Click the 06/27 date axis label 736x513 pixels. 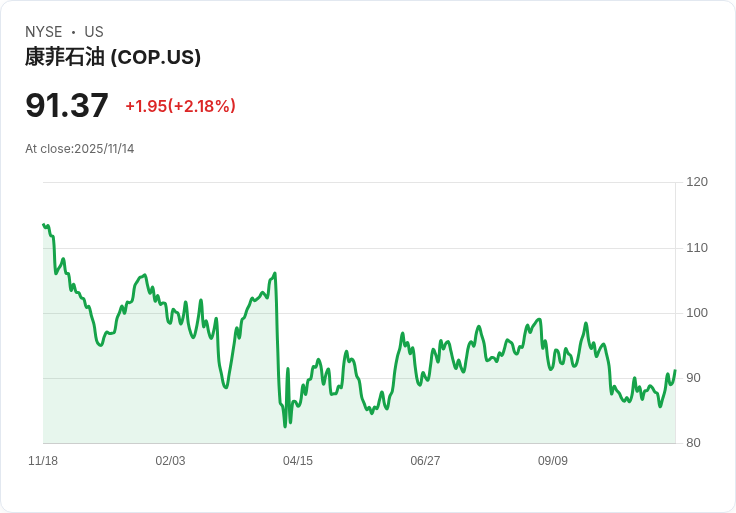(425, 461)
